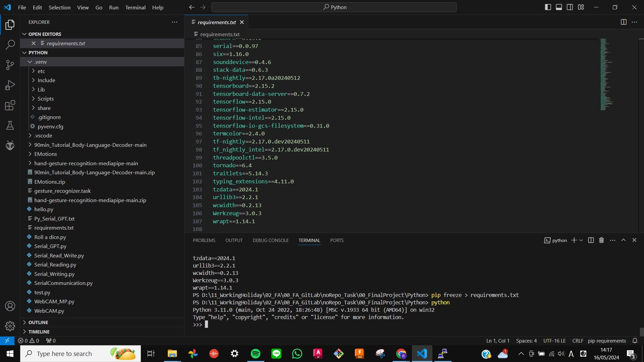Open Spotify from the taskbar

coord(255,354)
